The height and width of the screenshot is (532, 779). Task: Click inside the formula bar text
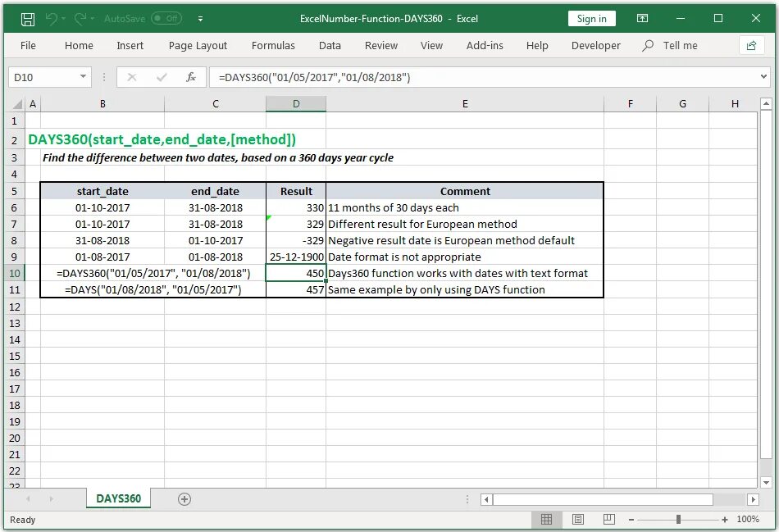tap(315, 78)
